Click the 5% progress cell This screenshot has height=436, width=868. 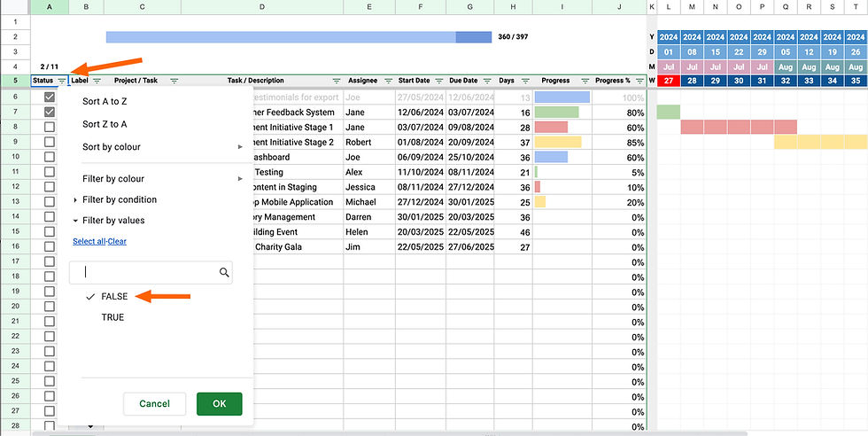click(619, 172)
